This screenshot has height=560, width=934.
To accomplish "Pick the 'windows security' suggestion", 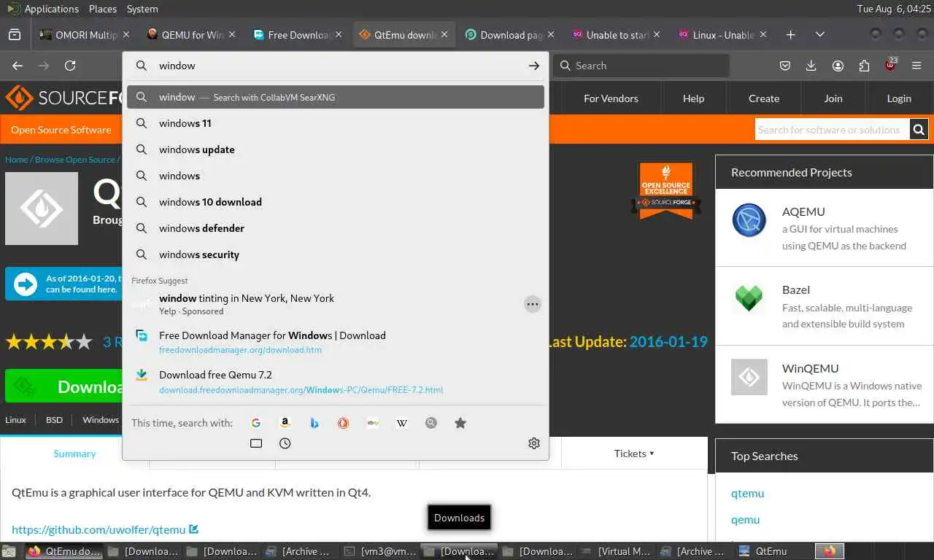I will point(336,254).
